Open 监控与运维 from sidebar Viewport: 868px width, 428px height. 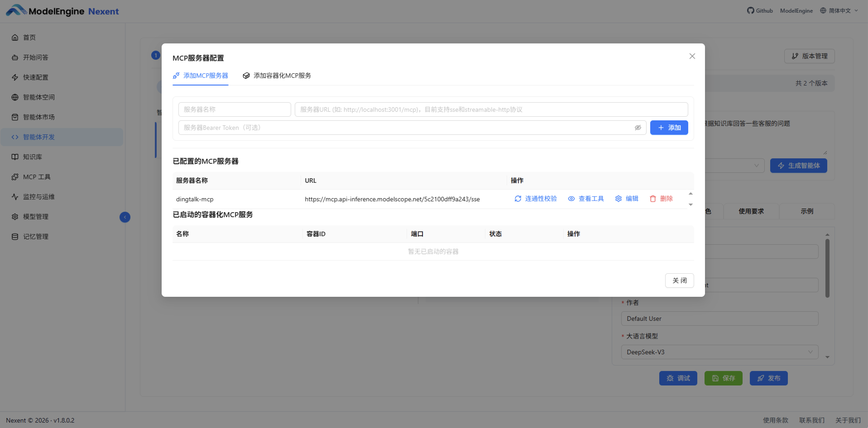click(38, 197)
